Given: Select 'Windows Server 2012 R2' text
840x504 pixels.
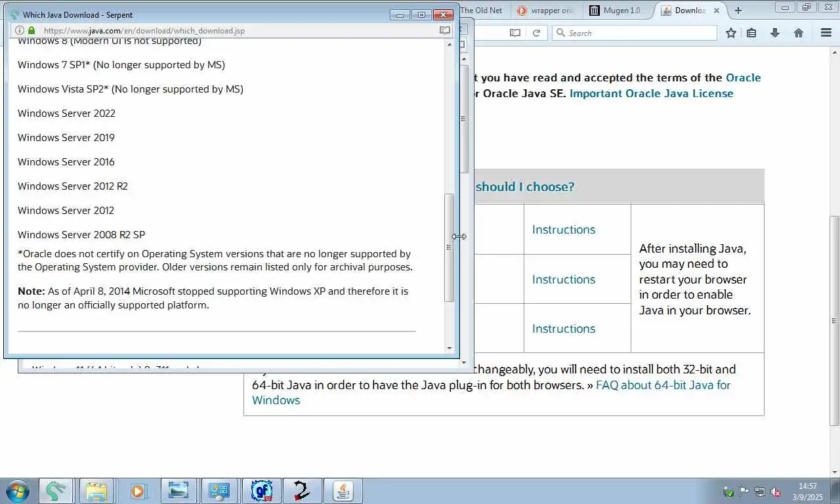Looking at the screenshot, I should coord(73,186).
